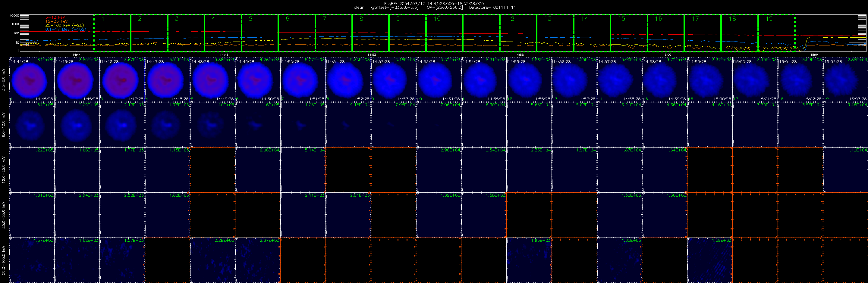The height and width of the screenshot is (283, 868).
Task: Click the 'clean' algorithm label
Action: 359,8
